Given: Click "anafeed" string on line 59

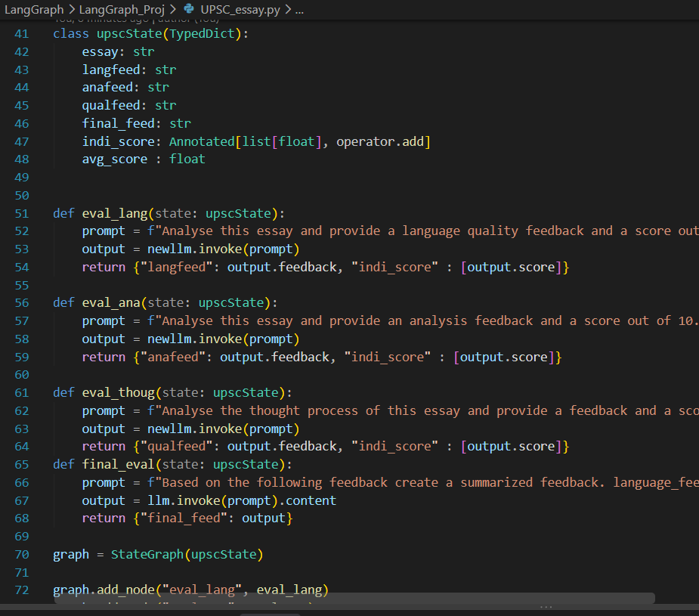Looking at the screenshot, I should tap(172, 357).
